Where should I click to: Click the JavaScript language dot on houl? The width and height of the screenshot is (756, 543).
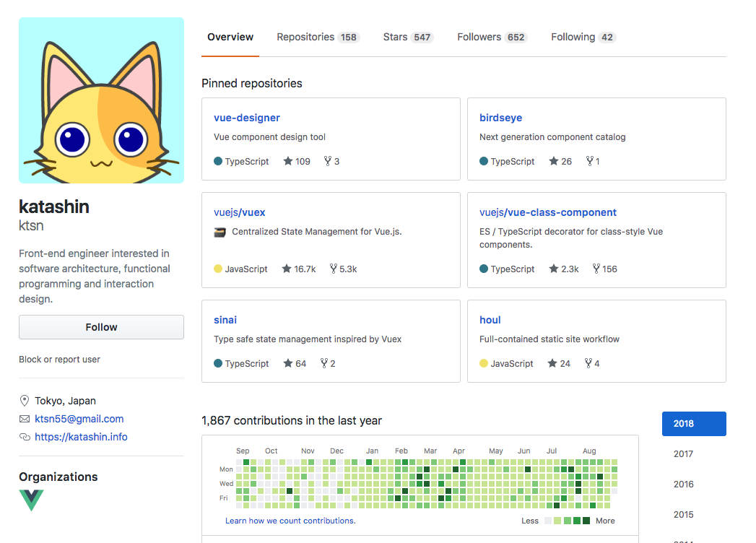click(x=484, y=363)
